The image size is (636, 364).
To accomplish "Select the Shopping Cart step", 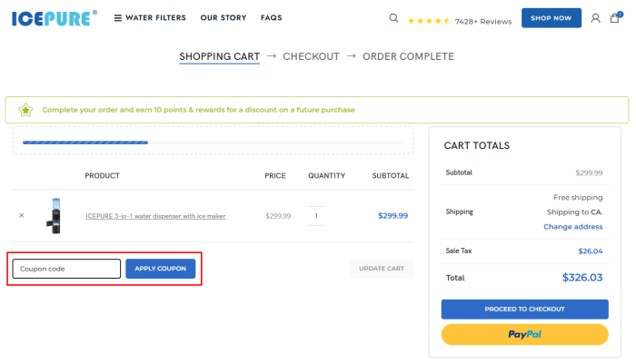I will [x=220, y=57].
